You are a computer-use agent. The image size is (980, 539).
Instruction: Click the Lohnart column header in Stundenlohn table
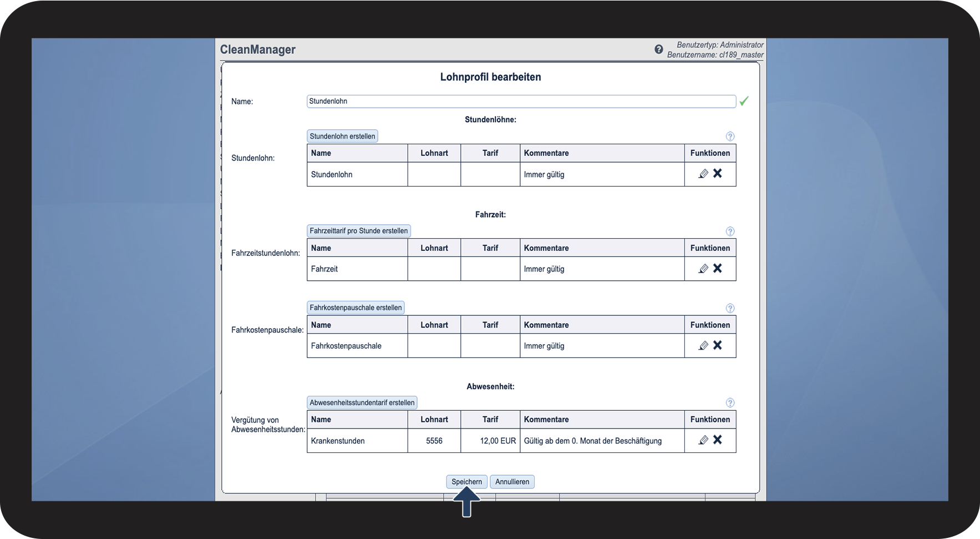click(x=434, y=153)
